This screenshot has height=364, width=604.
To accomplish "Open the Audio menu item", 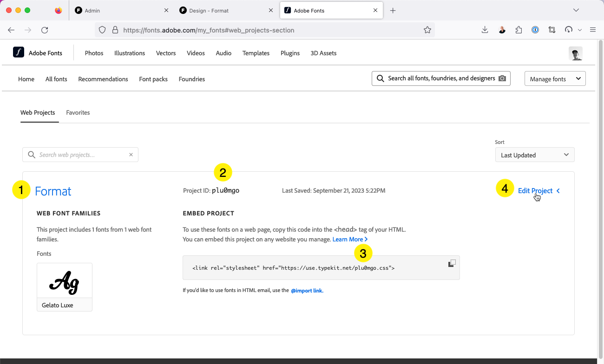I will click(223, 53).
